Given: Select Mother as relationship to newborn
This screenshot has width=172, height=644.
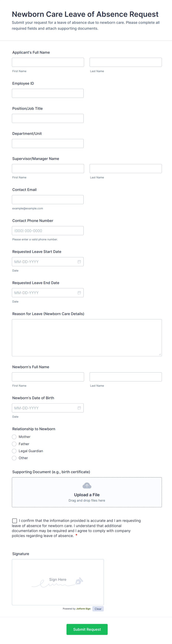Looking at the screenshot, I should pos(14,437).
